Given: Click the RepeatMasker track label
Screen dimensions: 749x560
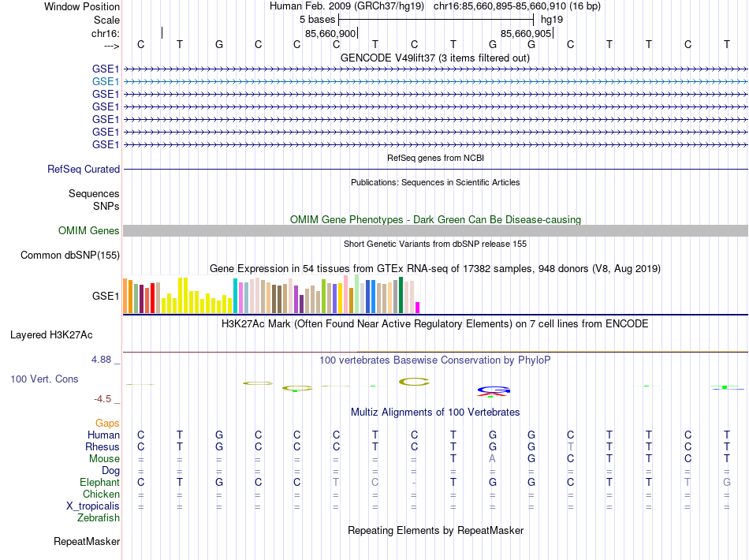Looking at the screenshot, I should [87, 541].
